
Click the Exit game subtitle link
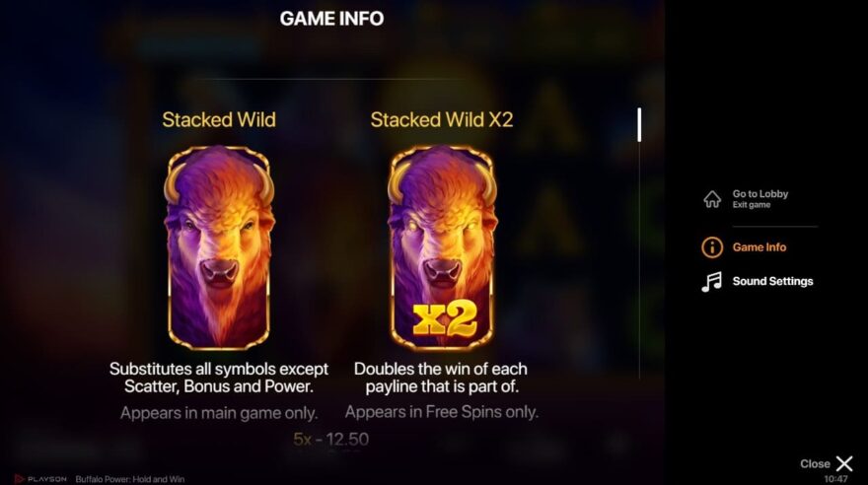752,205
